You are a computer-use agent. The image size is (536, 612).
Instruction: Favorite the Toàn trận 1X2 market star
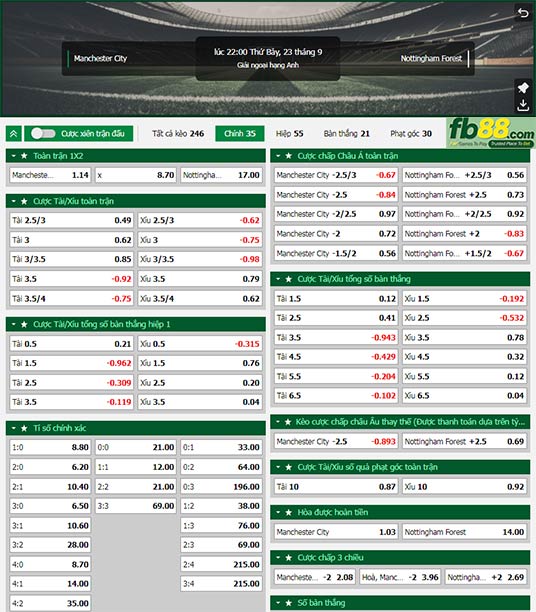click(x=24, y=156)
